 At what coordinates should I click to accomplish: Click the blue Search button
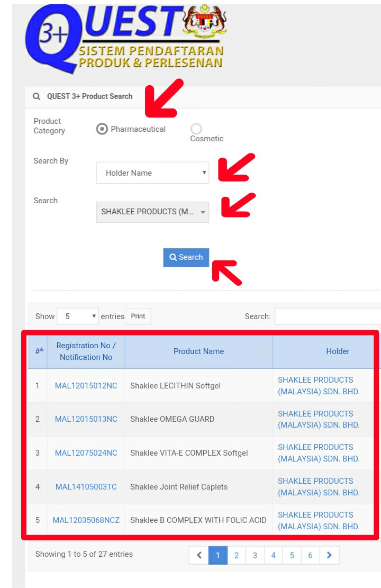186,257
